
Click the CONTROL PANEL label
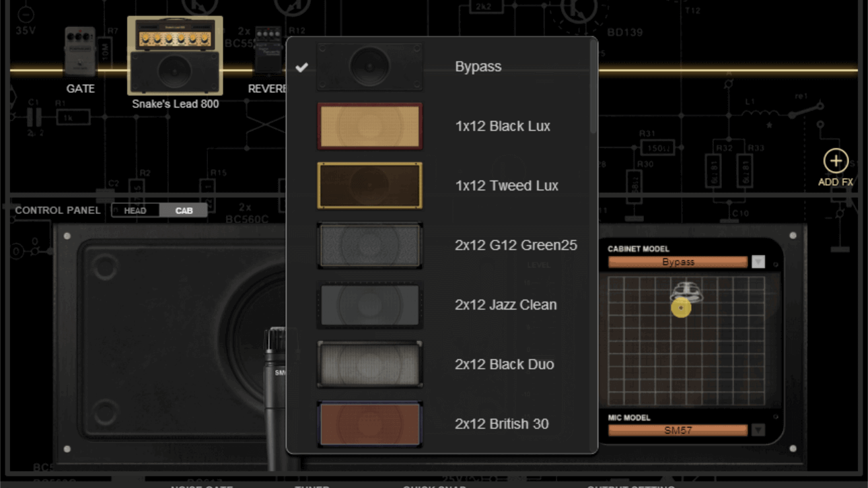click(x=58, y=211)
